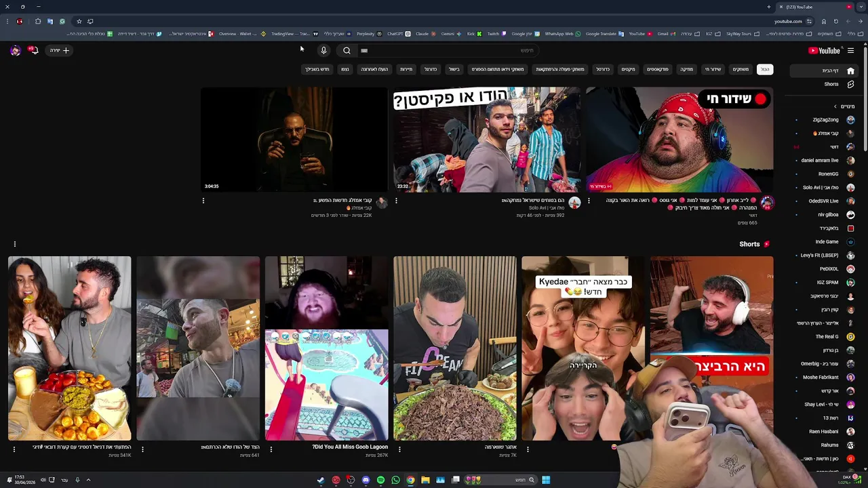Open WhatsApp from the taskbar

tap(395, 480)
